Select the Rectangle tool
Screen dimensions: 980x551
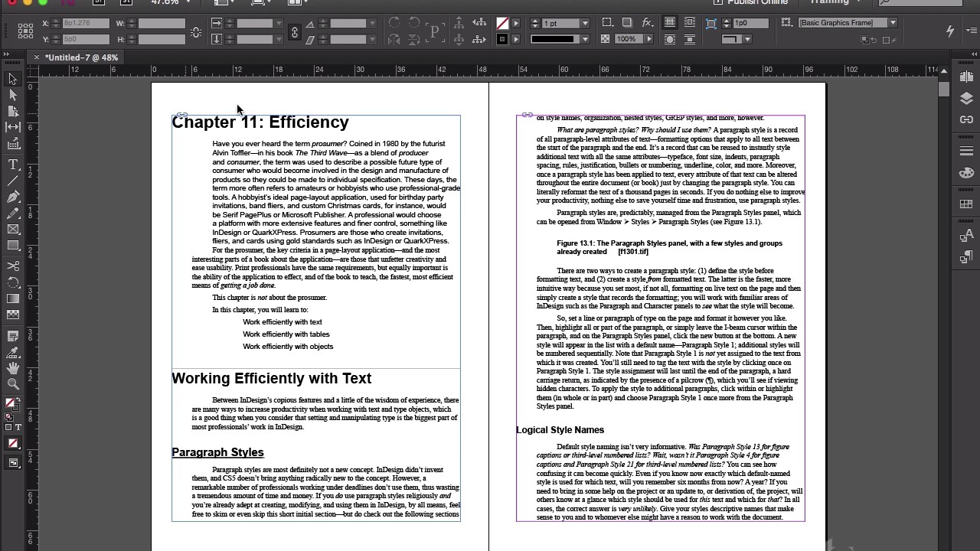[13, 246]
